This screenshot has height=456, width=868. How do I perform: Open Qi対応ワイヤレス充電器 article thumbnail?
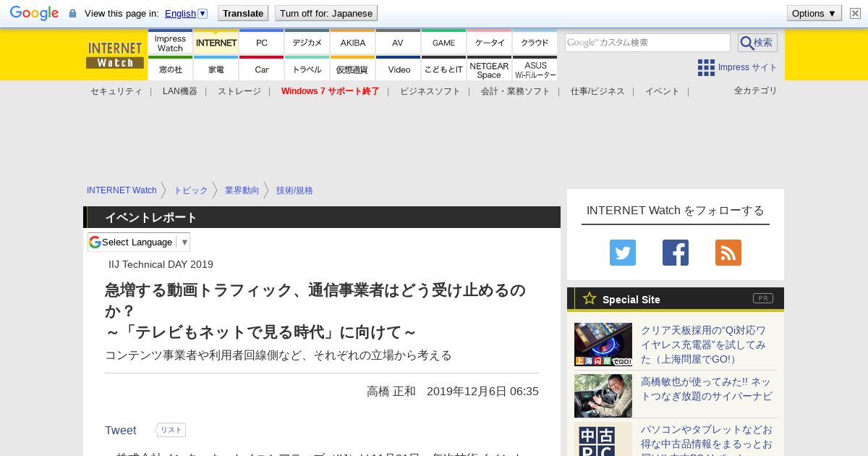(x=603, y=345)
